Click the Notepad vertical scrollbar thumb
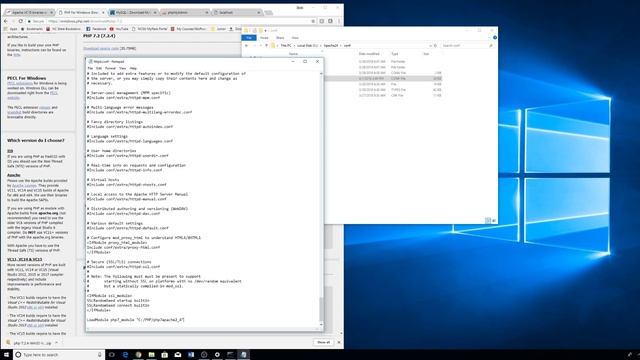Screen dimensions: 640x360 (321, 309)
